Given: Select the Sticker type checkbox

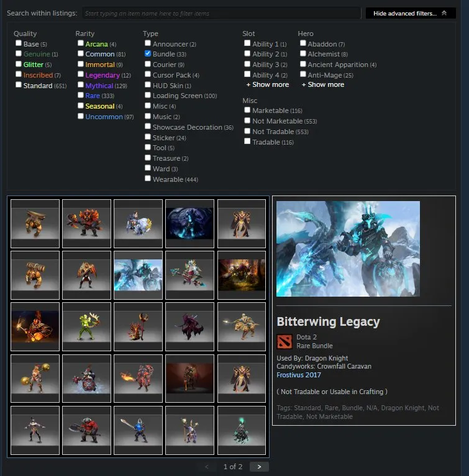Looking at the screenshot, I should 148,137.
